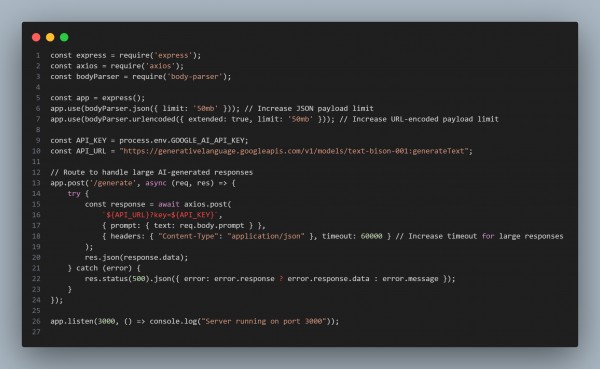Screen dimensions: 600x369
Task: Click 'error.response.data' on line 22
Action: [x=328, y=279]
